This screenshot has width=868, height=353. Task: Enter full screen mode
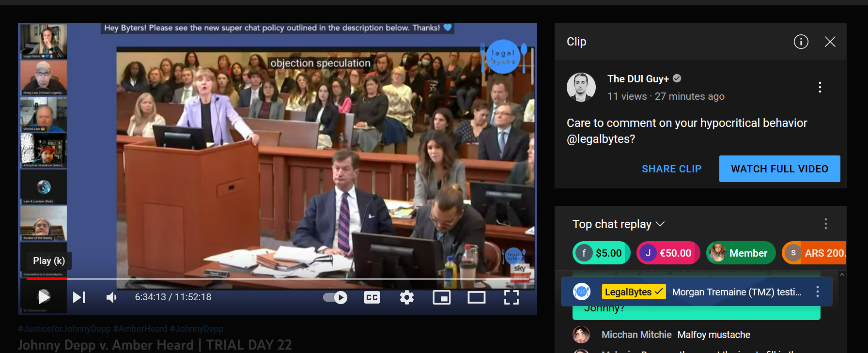pos(511,297)
